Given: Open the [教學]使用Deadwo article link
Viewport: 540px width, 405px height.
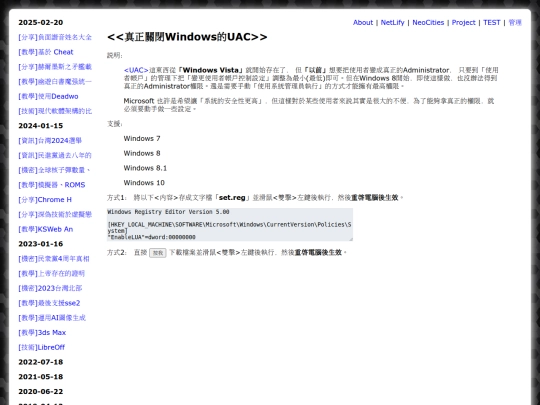Looking at the screenshot, I should click(48, 96).
